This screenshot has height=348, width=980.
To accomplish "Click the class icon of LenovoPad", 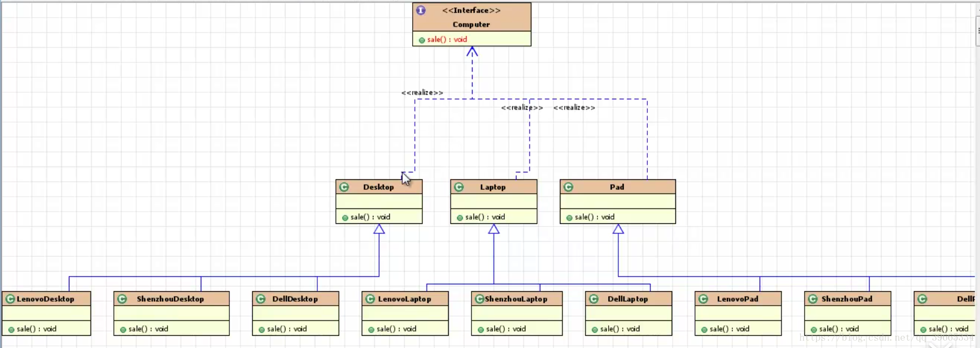I will (703, 299).
